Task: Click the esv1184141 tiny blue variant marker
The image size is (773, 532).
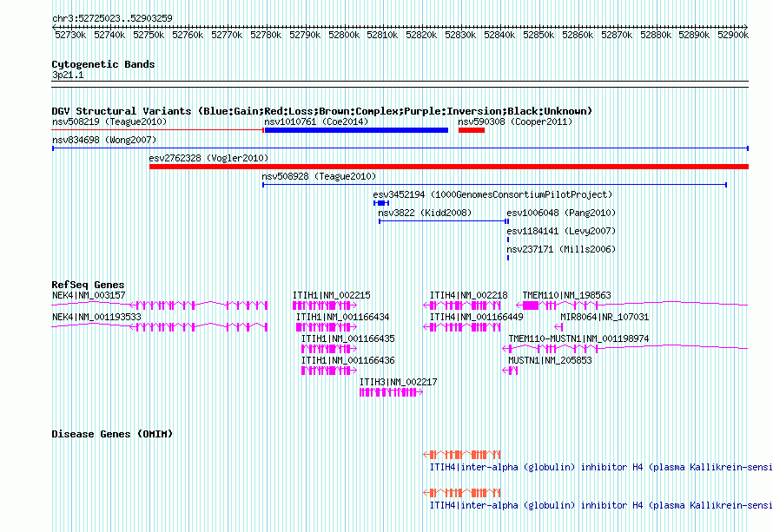Action: tap(508, 240)
